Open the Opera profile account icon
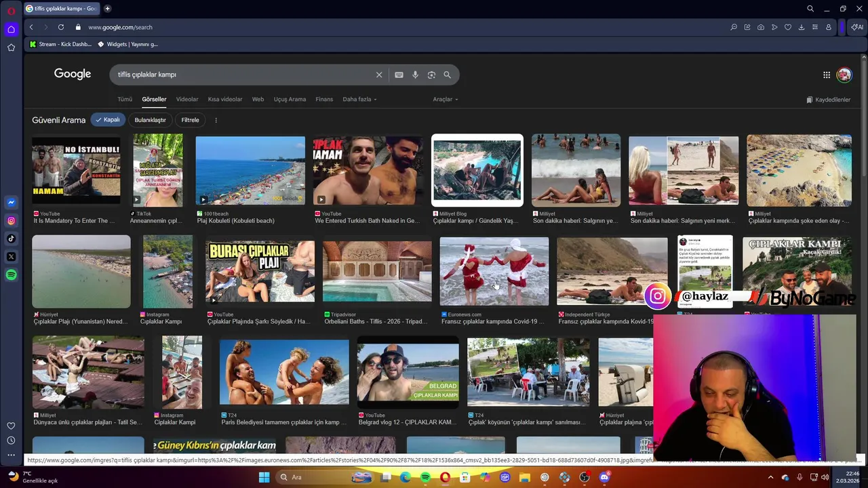 (829, 27)
